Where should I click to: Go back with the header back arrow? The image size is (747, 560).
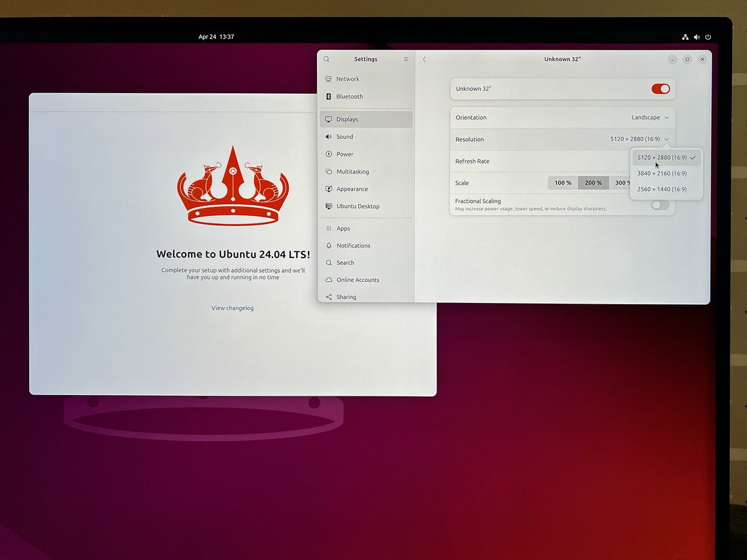coord(425,59)
